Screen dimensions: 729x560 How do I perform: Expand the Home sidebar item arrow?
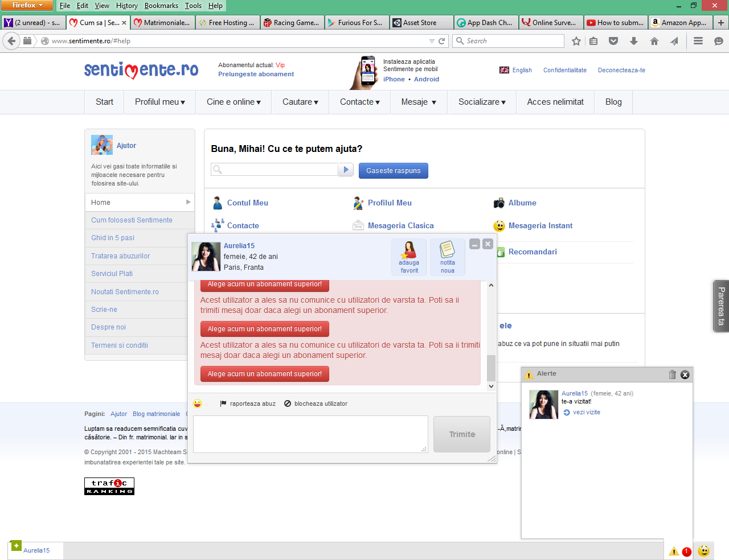pyautogui.click(x=189, y=202)
